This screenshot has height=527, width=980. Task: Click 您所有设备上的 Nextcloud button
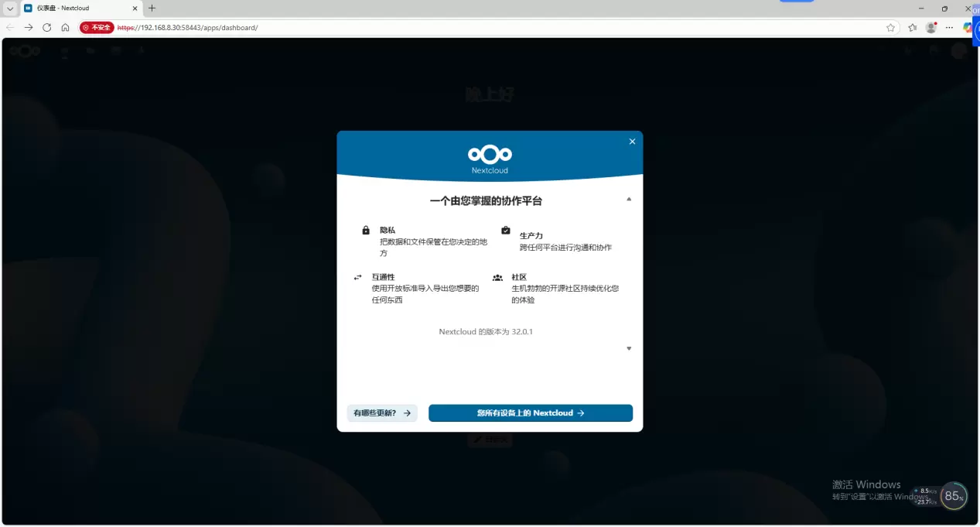(x=531, y=413)
